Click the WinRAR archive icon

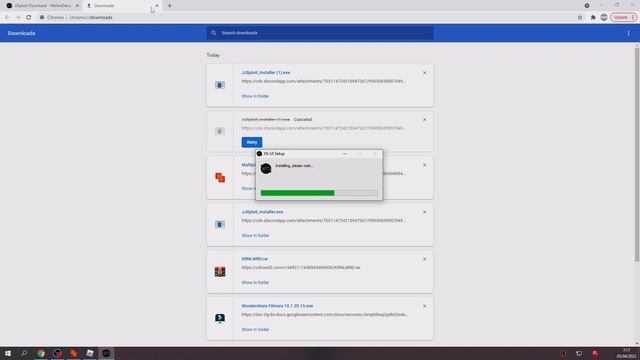220,272
